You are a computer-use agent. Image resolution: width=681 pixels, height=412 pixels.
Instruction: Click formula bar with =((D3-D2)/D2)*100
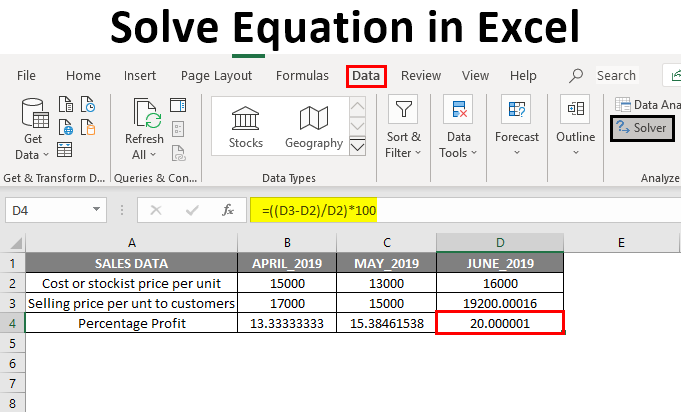[x=465, y=211]
